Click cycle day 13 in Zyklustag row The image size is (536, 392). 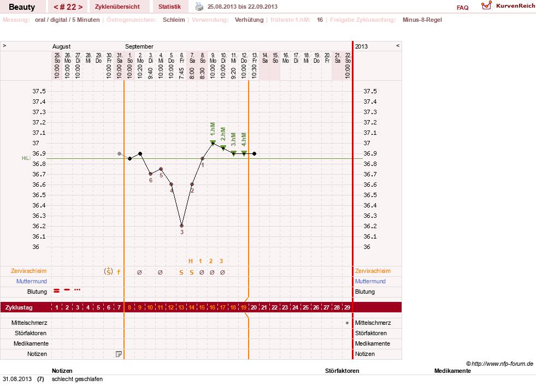181,307
